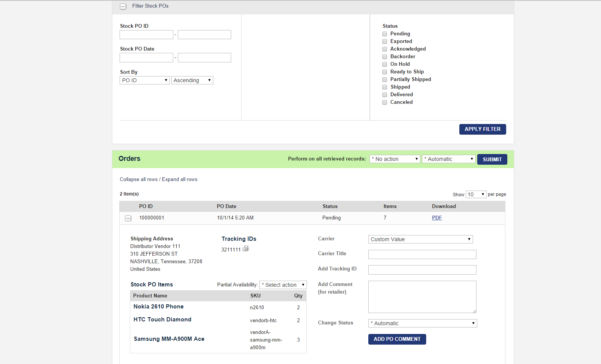Image resolution: width=601 pixels, height=364 pixels.
Task: Check the Exported status checkbox
Action: tap(385, 41)
